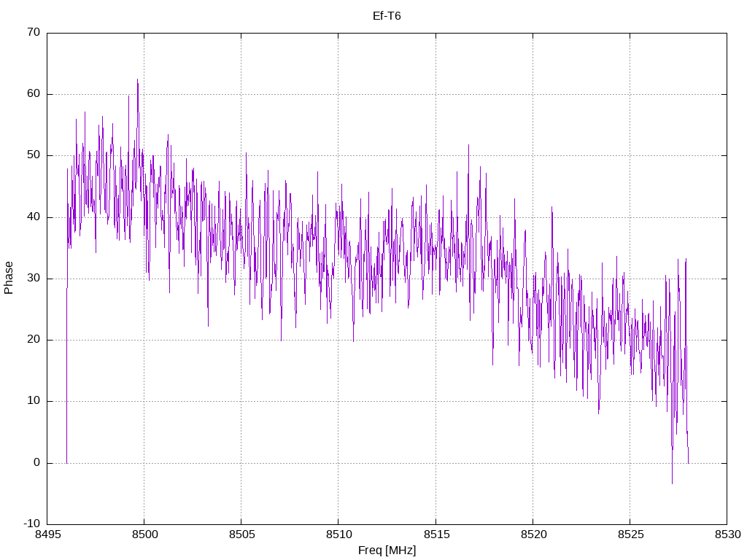The image size is (747, 560).
Task: Click the 50 y-axis tick label
Action: click(34, 155)
